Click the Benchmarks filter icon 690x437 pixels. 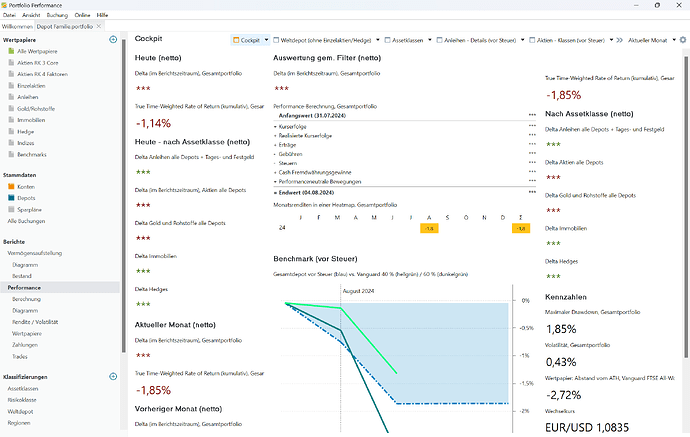pyautogui.click(x=11, y=154)
